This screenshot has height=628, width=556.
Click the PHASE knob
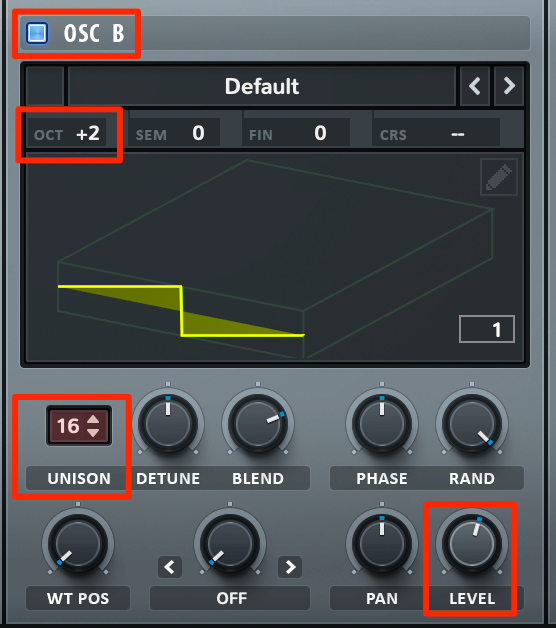pos(382,424)
